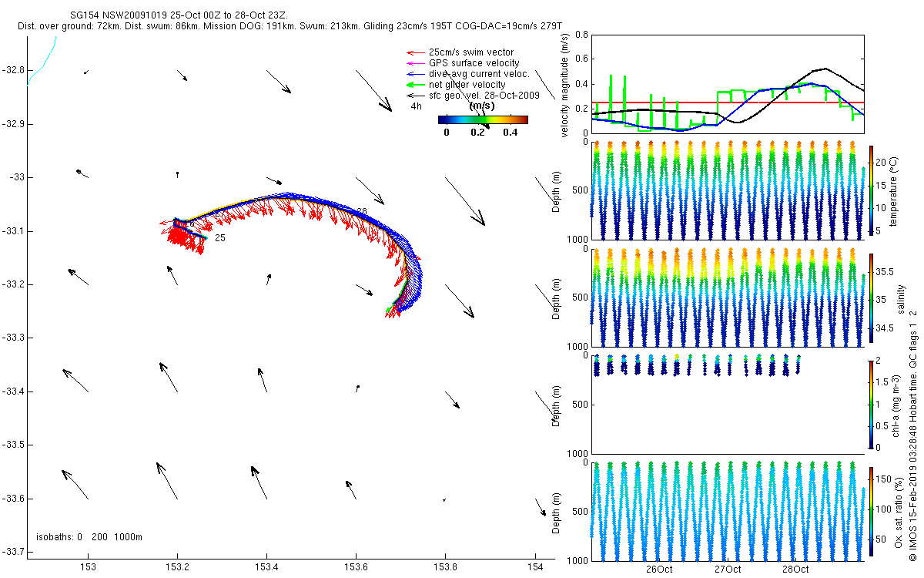Screen dimensions: 924x578
Task: Click the '153.6' longitude tick label
Action: click(x=356, y=568)
